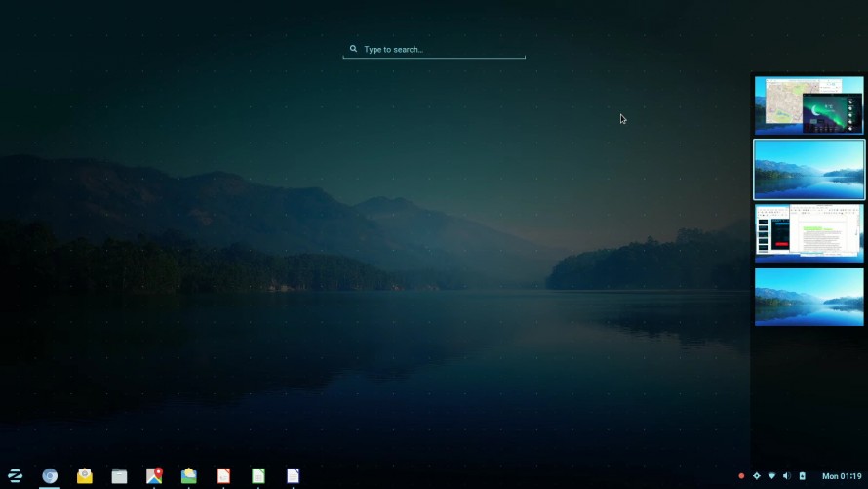Click the Type to search field
Image resolution: width=868 pixels, height=489 pixels.
(434, 49)
